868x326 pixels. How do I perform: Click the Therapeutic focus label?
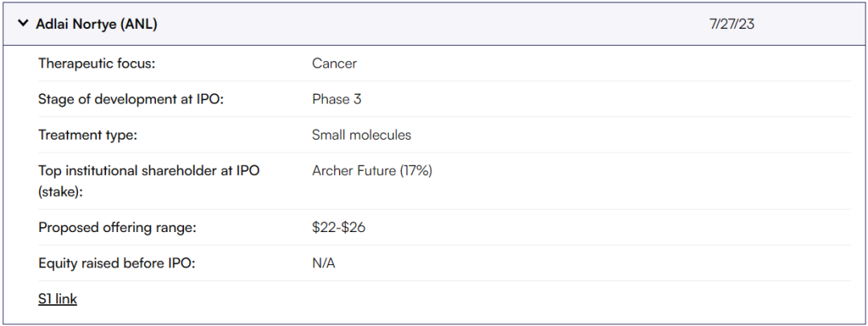(x=96, y=63)
